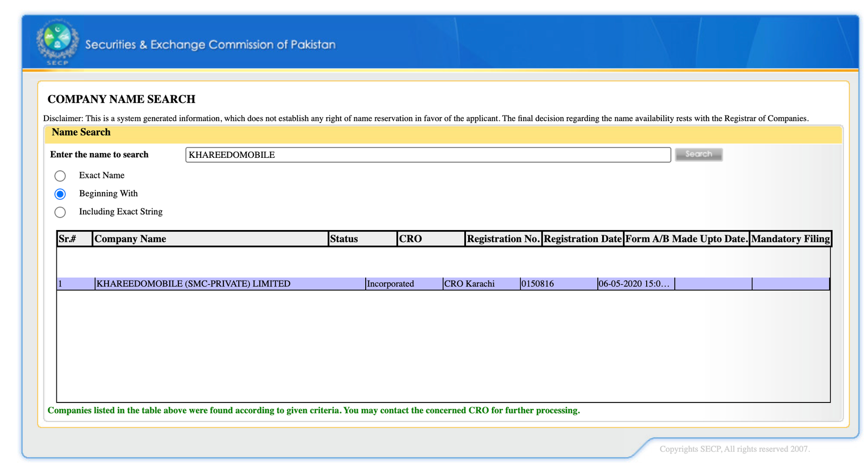
Task: Click the Sr.# column header
Action: (x=74, y=239)
